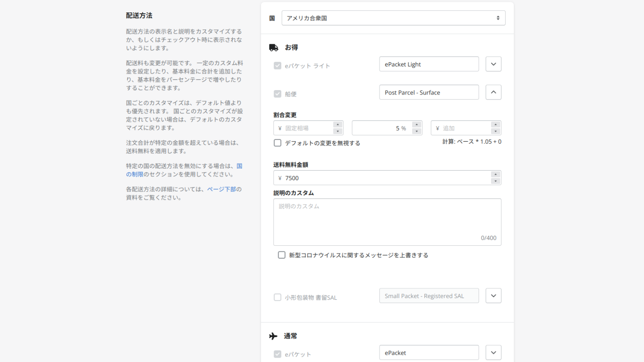Open the country dropdown アメリカ合衆国
This screenshot has width=644, height=362.
point(393,18)
